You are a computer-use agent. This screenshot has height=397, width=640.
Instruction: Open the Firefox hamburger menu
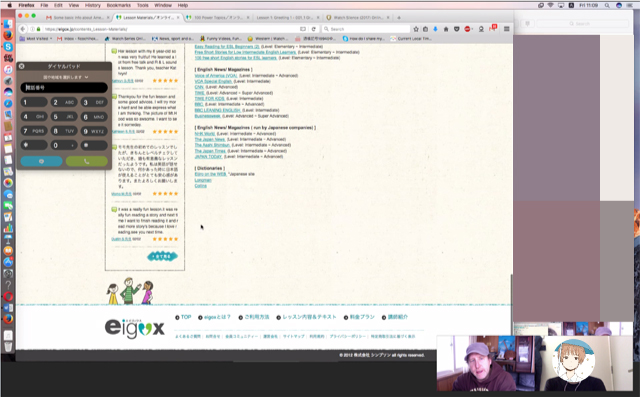coord(507,29)
